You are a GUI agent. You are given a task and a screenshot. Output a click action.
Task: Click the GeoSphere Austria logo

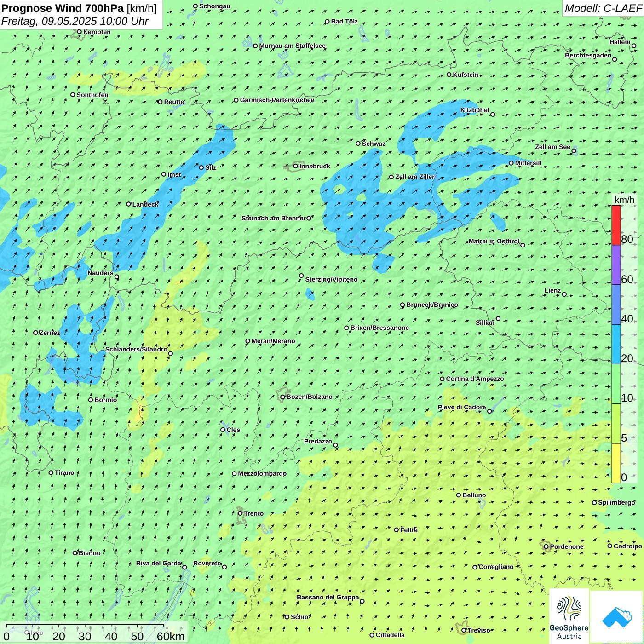(x=569, y=616)
